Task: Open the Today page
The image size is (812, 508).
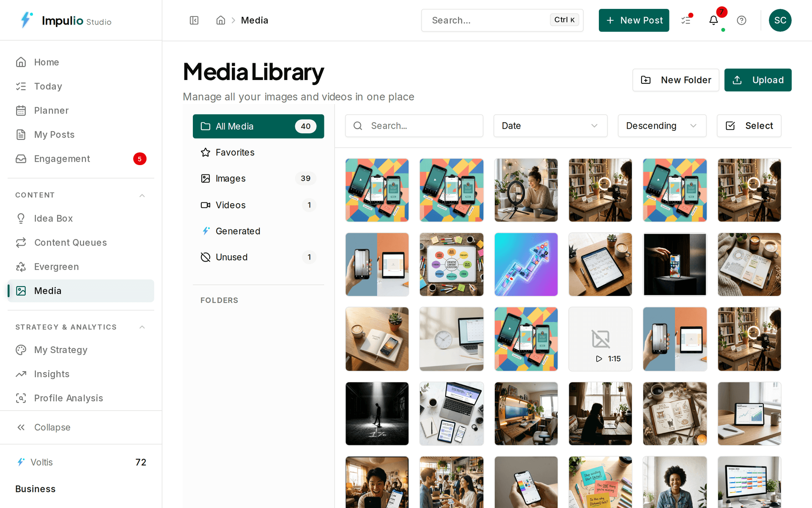Action: click(x=81, y=86)
